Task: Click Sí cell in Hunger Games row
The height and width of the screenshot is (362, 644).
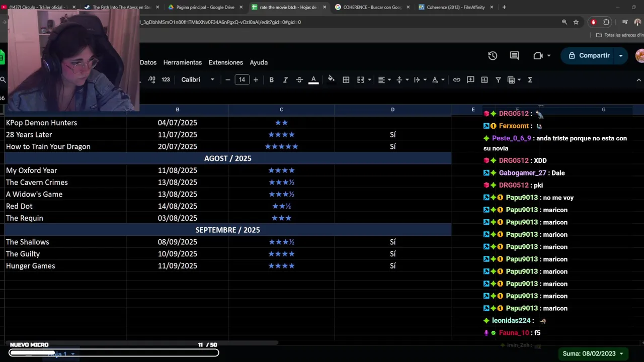Action: point(392,266)
